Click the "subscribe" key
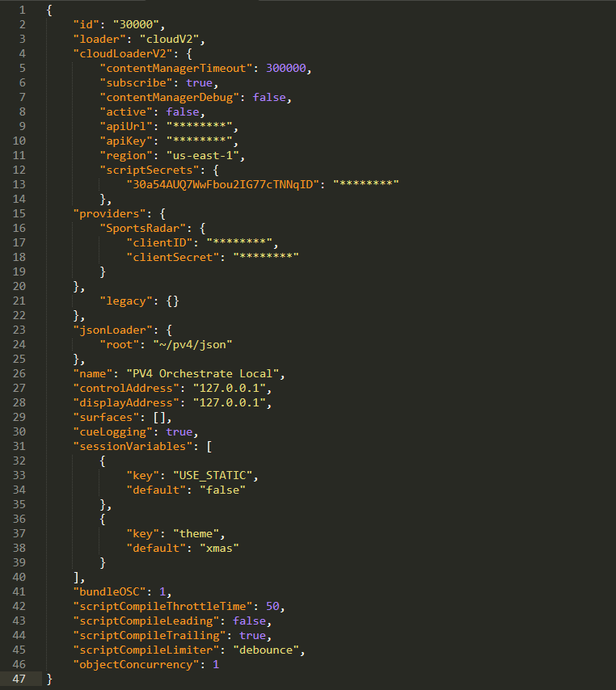616x690 pixels. (136, 82)
